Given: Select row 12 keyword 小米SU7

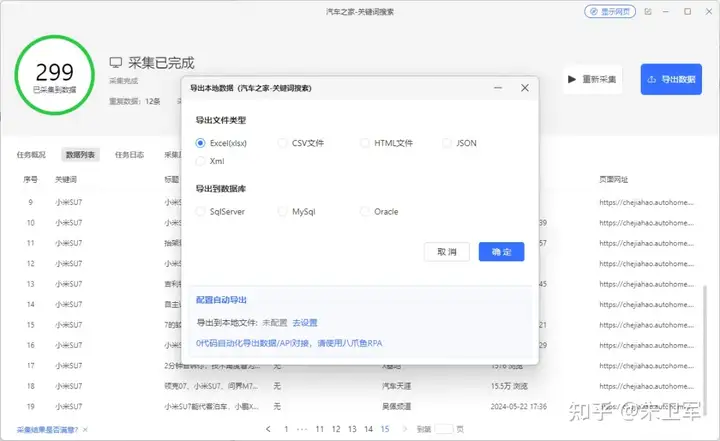Looking at the screenshot, I should (x=69, y=264).
